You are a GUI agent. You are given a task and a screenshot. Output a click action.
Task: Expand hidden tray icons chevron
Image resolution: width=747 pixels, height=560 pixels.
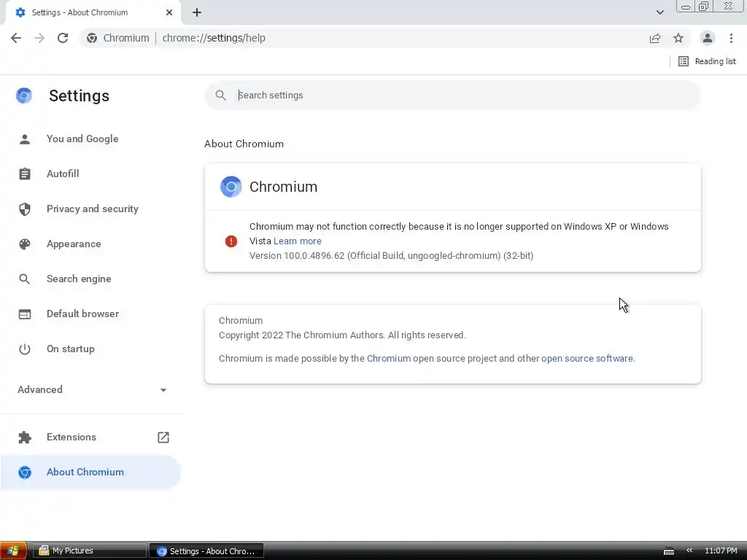tap(689, 551)
